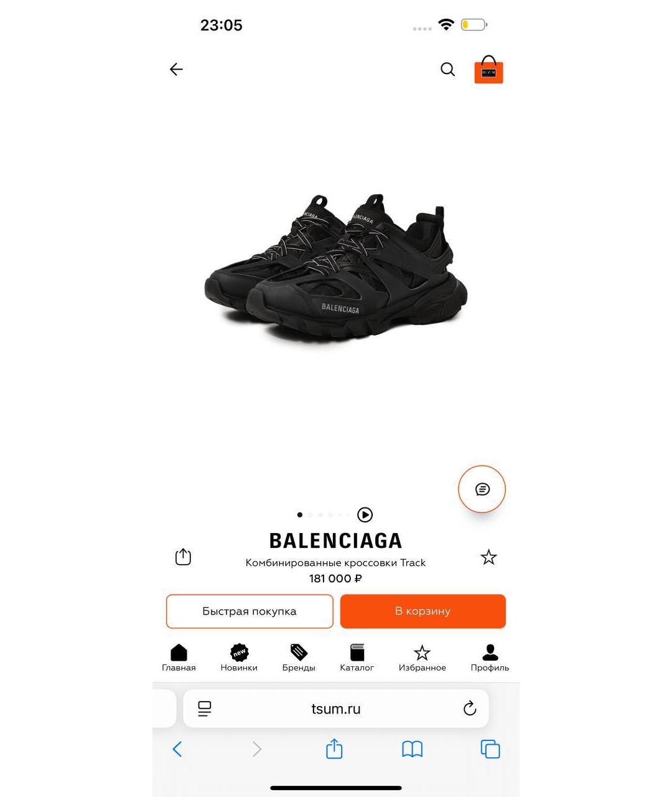
Task: Play product video from carousel control
Action: point(365,515)
